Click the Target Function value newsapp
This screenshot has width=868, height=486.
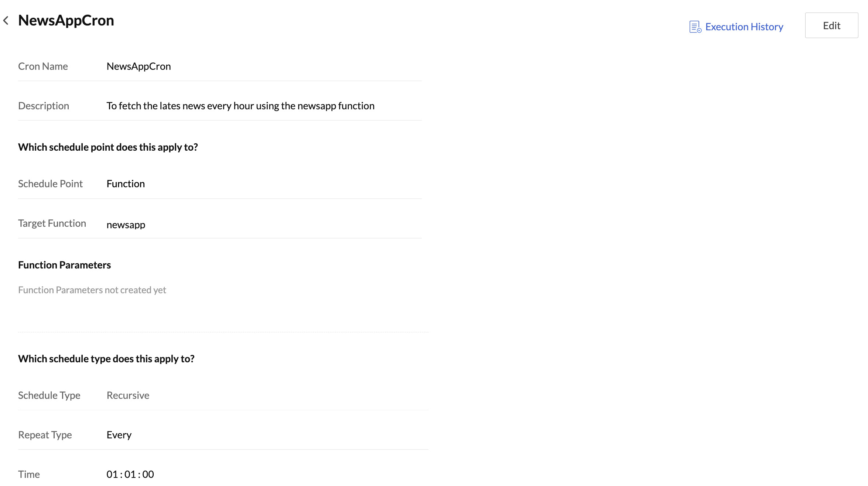coord(126,225)
